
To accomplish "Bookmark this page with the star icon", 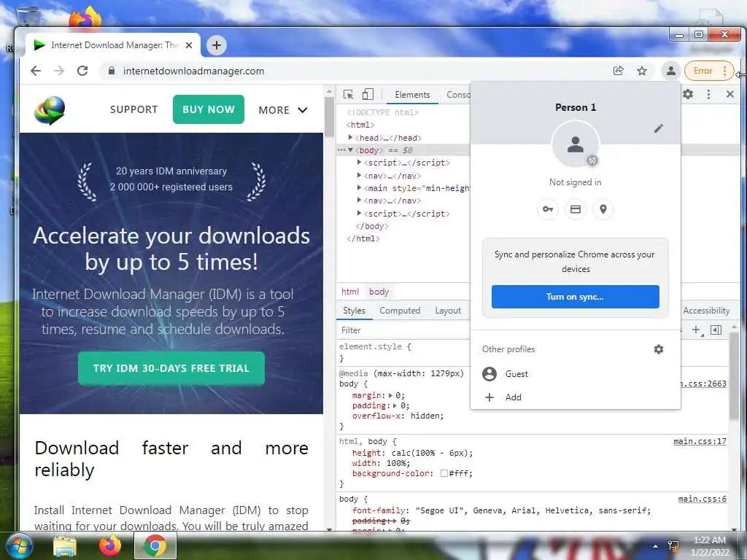I will (642, 71).
